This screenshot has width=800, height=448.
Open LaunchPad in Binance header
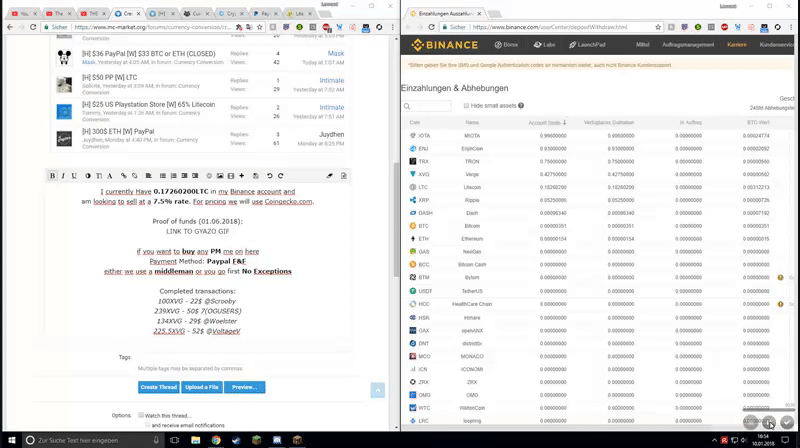[x=587, y=45]
